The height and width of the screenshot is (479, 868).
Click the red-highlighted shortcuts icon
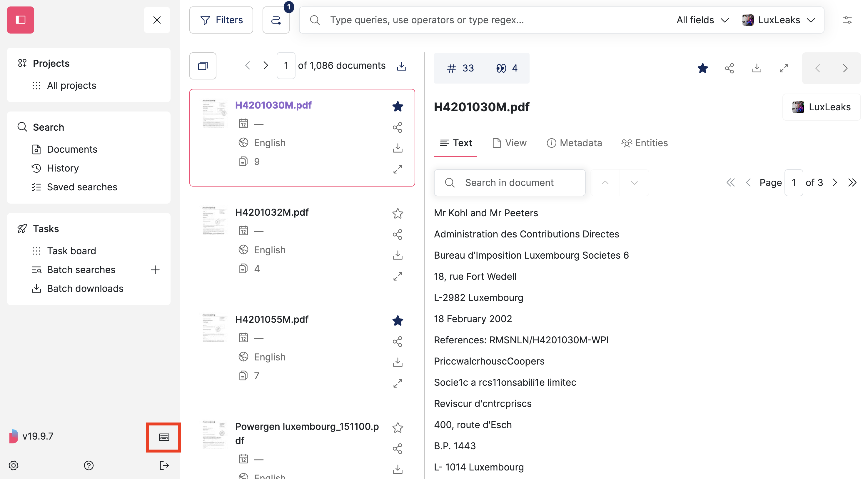[163, 437]
